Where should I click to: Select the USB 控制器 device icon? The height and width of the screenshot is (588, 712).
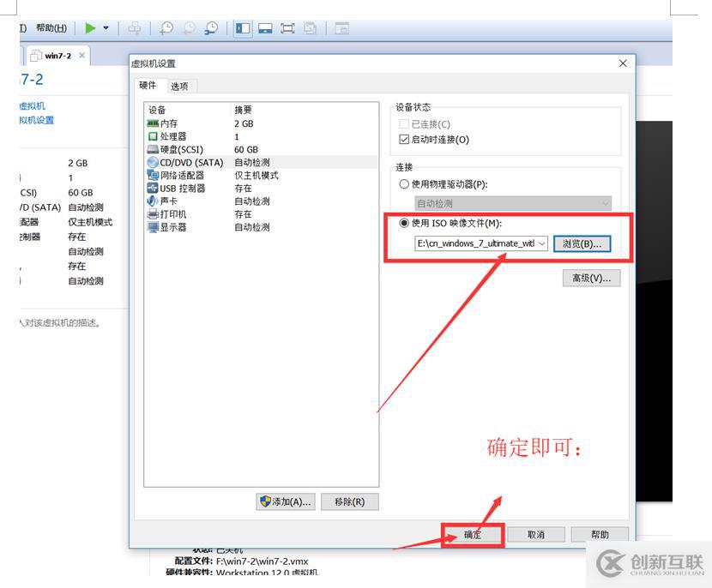[x=153, y=188]
